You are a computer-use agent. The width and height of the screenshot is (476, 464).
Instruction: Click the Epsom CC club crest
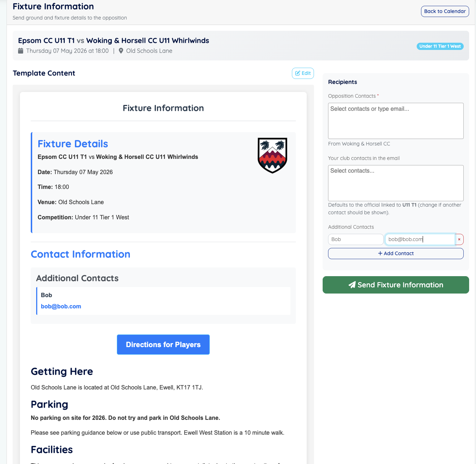pyautogui.click(x=272, y=155)
